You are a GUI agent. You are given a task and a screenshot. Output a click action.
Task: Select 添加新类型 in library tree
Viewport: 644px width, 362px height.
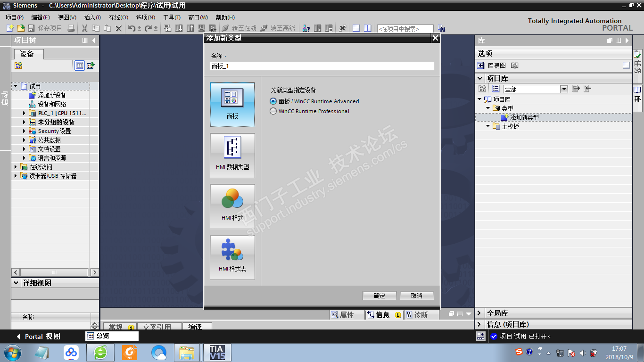tap(524, 117)
